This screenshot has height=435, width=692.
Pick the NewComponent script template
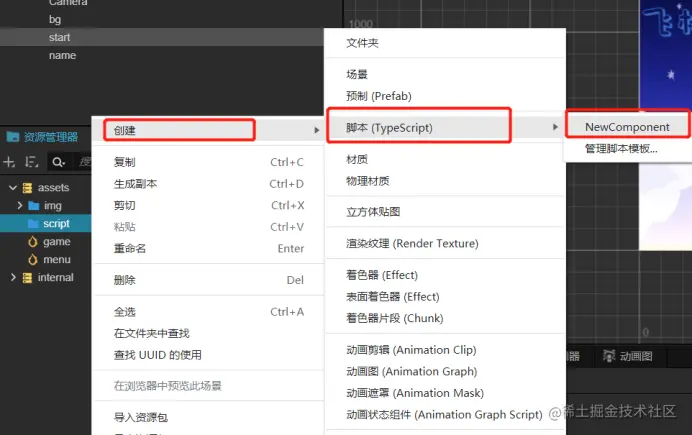[x=628, y=127]
